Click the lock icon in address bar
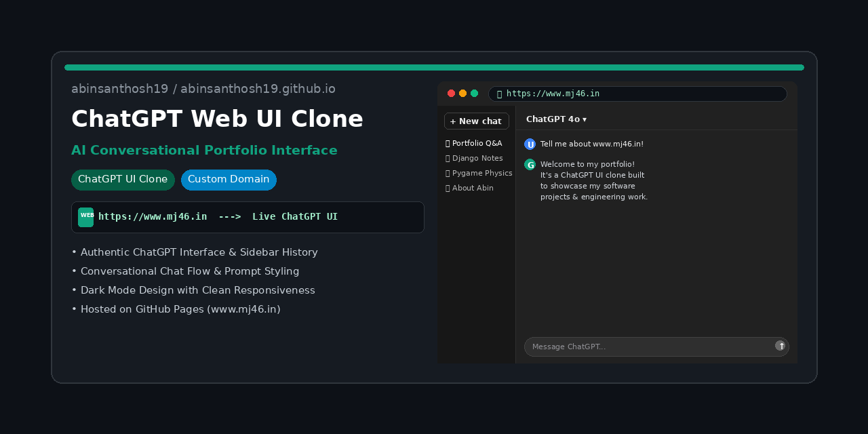 [500, 94]
